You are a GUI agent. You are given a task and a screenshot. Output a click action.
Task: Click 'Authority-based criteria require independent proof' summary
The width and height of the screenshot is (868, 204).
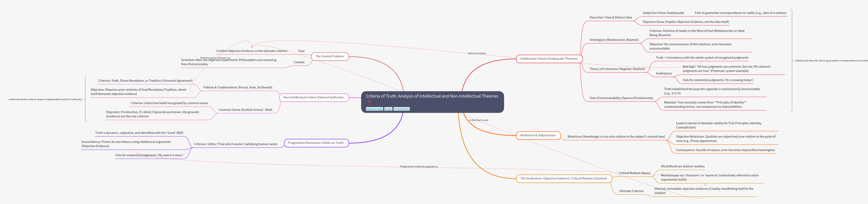pyautogui.click(x=45, y=100)
